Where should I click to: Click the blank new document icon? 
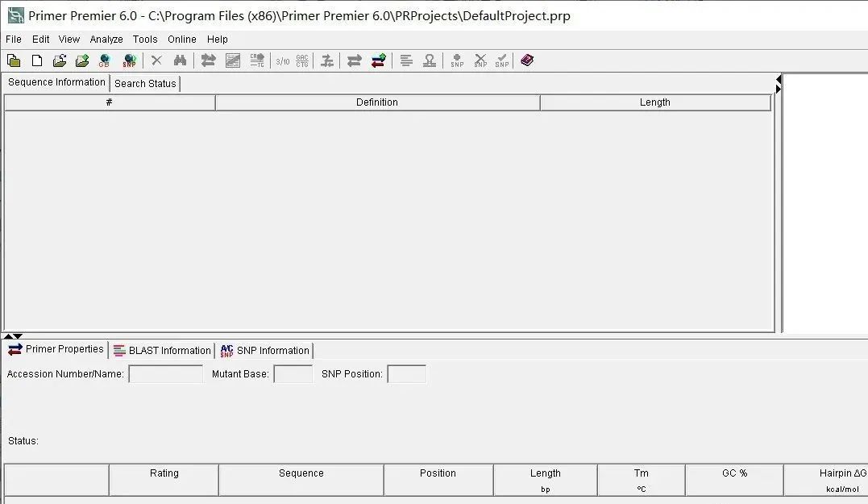pyautogui.click(x=37, y=60)
